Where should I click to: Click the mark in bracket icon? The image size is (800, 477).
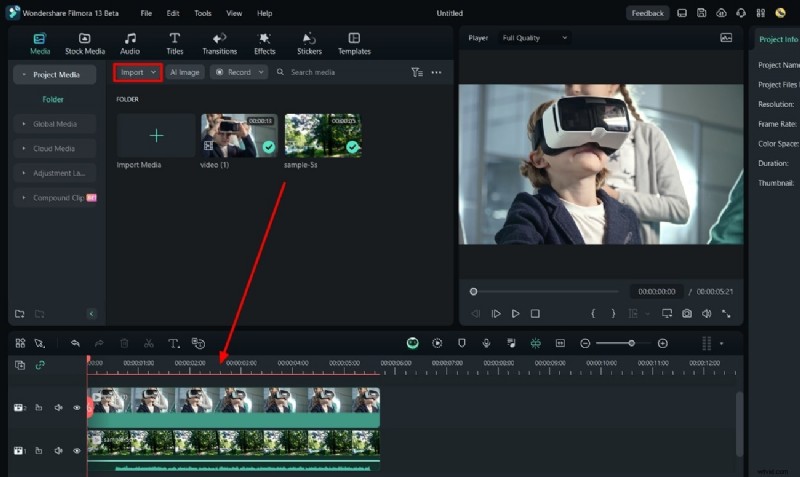[x=593, y=314]
